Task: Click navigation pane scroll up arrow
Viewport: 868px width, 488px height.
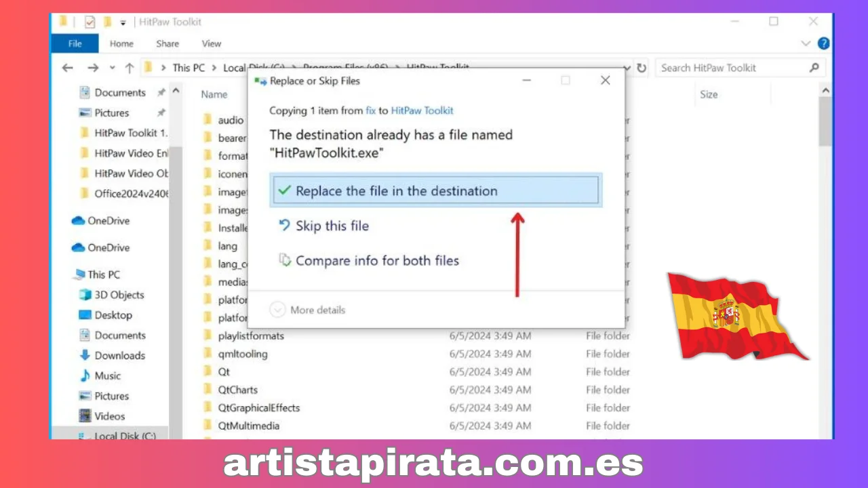Action: tap(176, 91)
